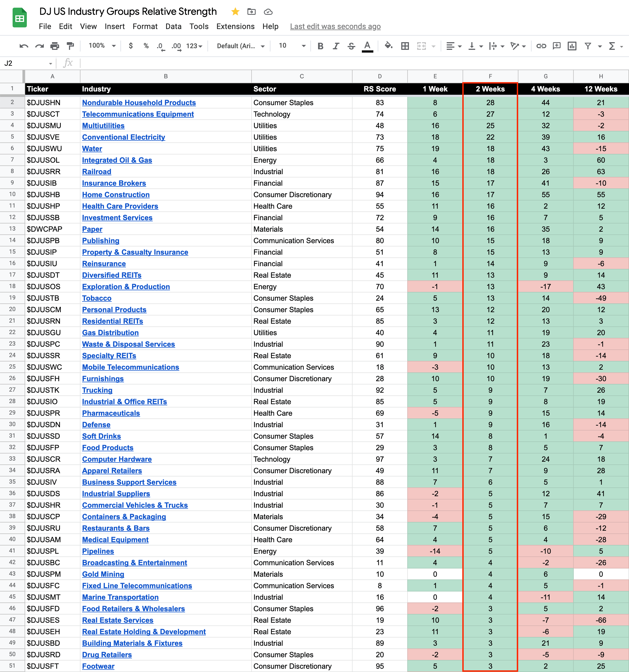Open the font size dropdown
The image size is (629, 672).
tap(292, 46)
